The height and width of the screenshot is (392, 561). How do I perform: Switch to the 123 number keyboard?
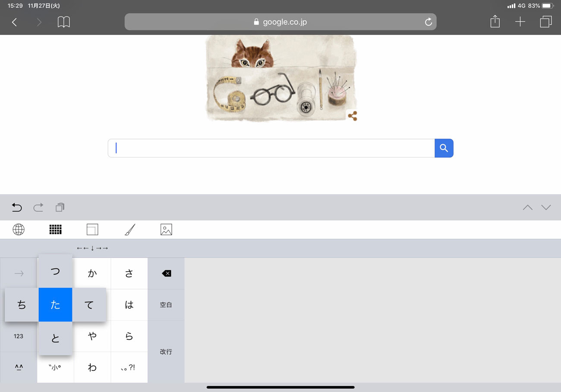[19, 336]
